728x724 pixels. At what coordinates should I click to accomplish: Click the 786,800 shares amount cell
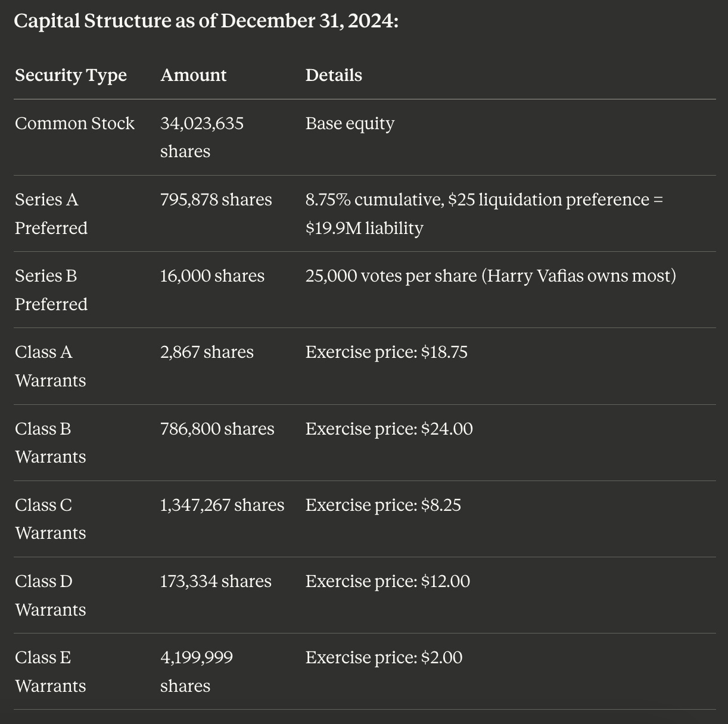[217, 429]
